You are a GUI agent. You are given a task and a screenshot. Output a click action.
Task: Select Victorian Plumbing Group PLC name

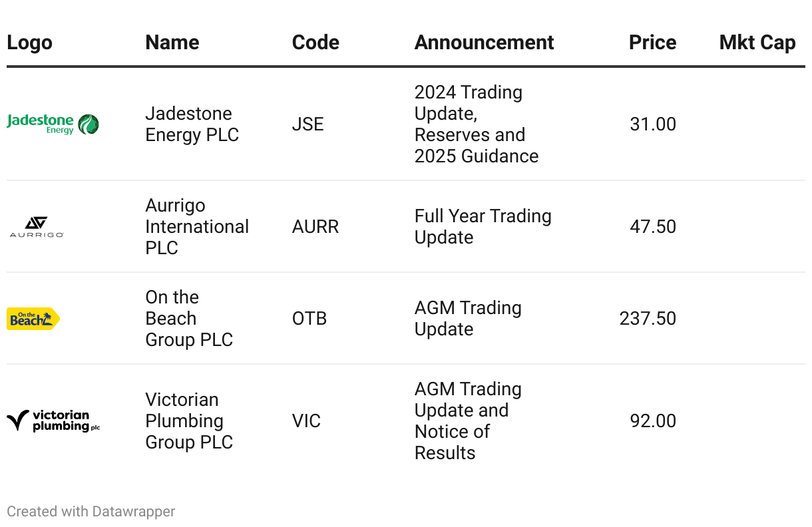188,421
